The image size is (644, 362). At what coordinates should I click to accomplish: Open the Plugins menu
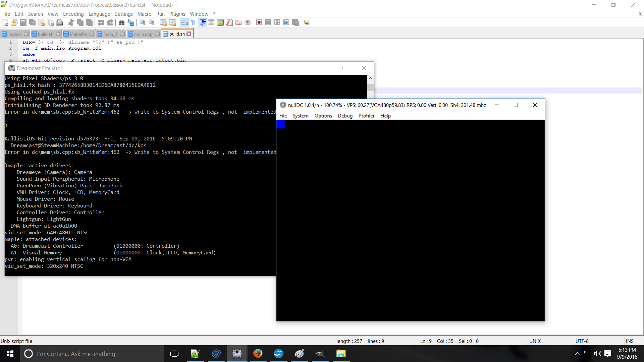point(177,14)
